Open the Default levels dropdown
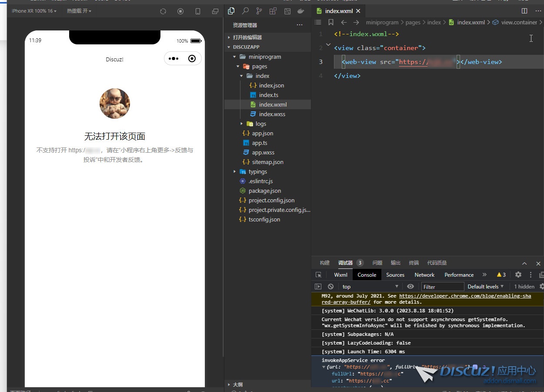This screenshot has height=392, width=544. (x=485, y=287)
